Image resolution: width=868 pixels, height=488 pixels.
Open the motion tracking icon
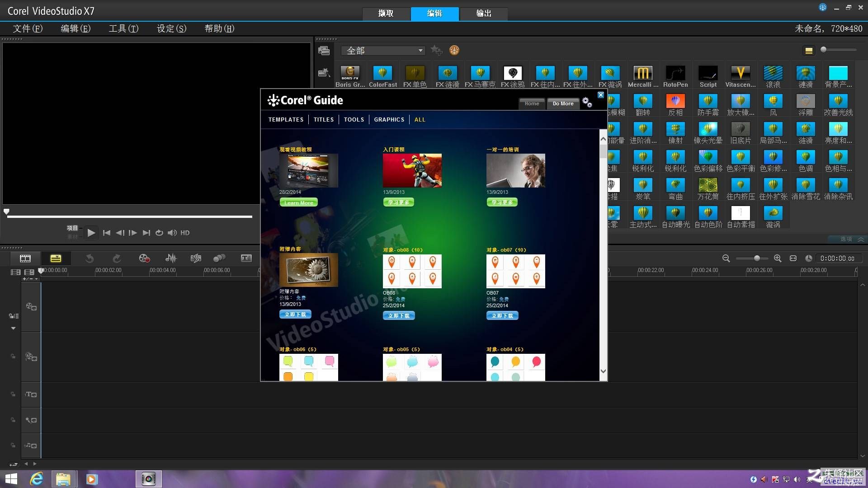pos(219,258)
